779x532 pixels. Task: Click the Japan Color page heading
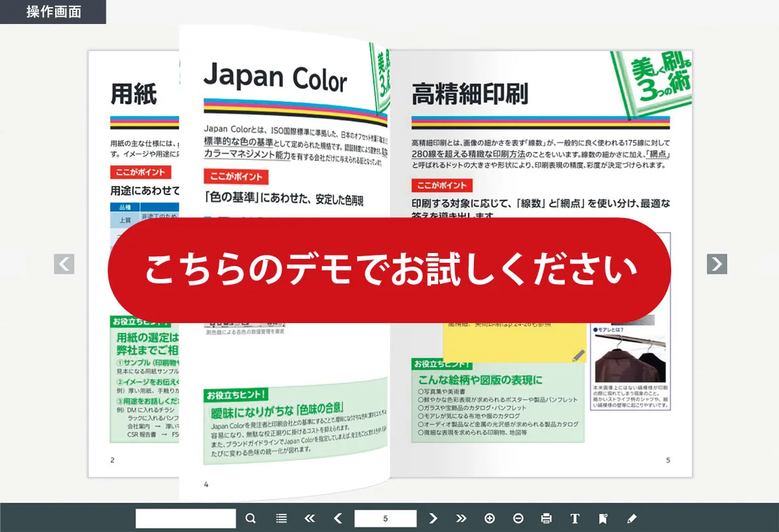tap(275, 78)
